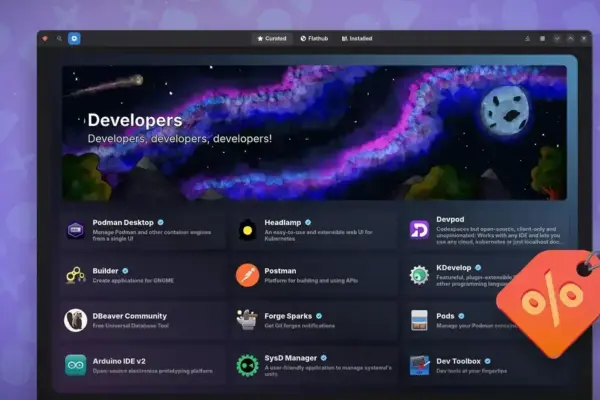Switch to the Curated tab
The image size is (600, 400).
pyautogui.click(x=272, y=39)
